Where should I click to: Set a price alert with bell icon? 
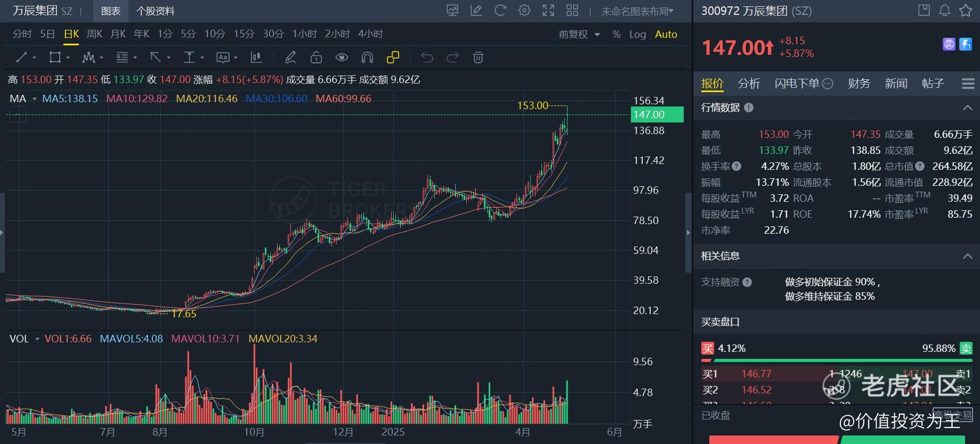click(945, 10)
